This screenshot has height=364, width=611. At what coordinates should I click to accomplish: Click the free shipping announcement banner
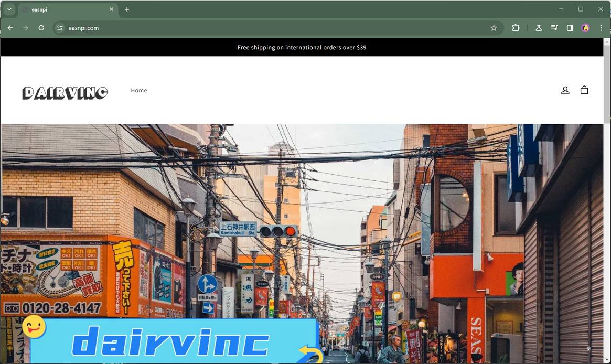[302, 47]
